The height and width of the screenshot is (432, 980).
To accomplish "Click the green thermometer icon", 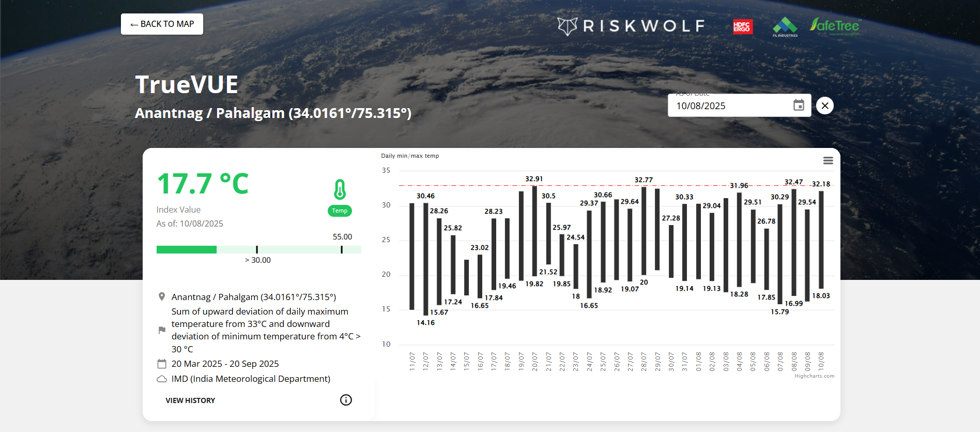I will point(340,189).
